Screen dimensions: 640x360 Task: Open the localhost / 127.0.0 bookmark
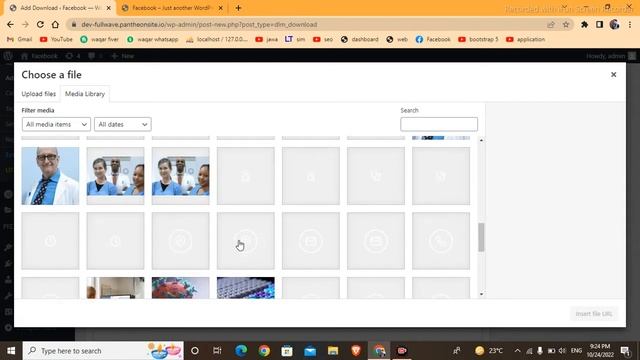(217, 39)
